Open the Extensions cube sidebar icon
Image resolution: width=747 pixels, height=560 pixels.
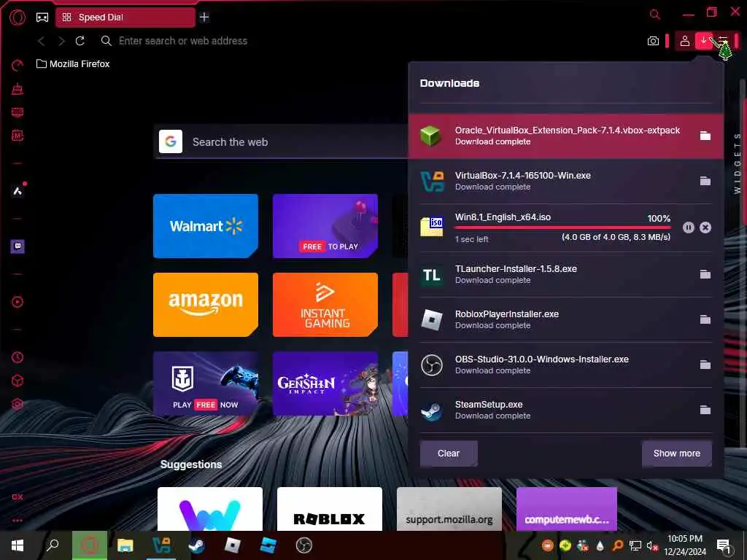click(x=18, y=381)
